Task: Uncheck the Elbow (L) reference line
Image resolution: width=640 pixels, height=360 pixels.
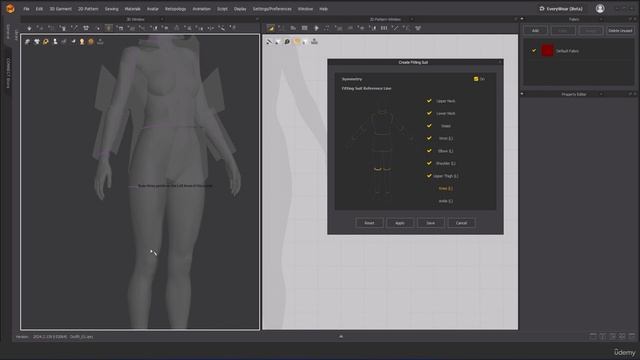Action: pos(429,151)
